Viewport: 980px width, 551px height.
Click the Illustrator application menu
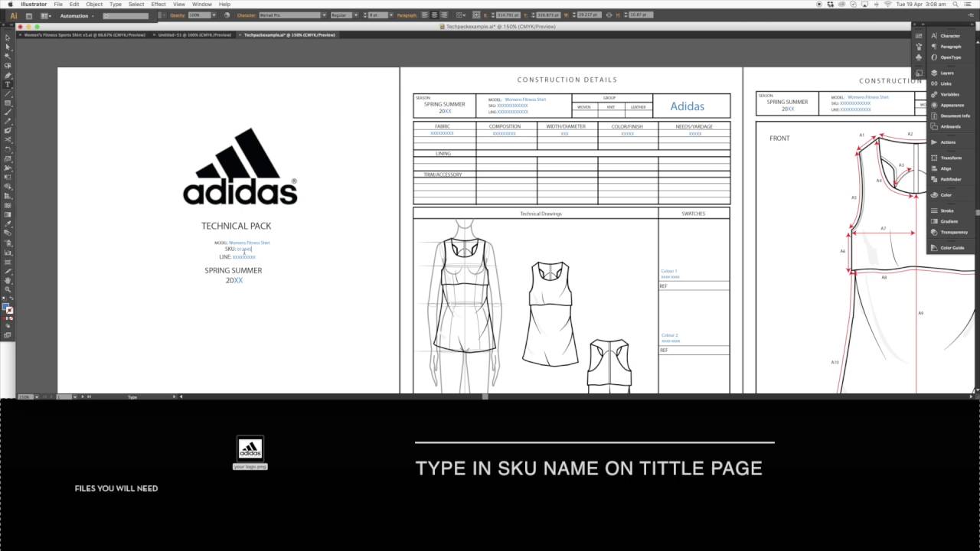pyautogui.click(x=34, y=4)
